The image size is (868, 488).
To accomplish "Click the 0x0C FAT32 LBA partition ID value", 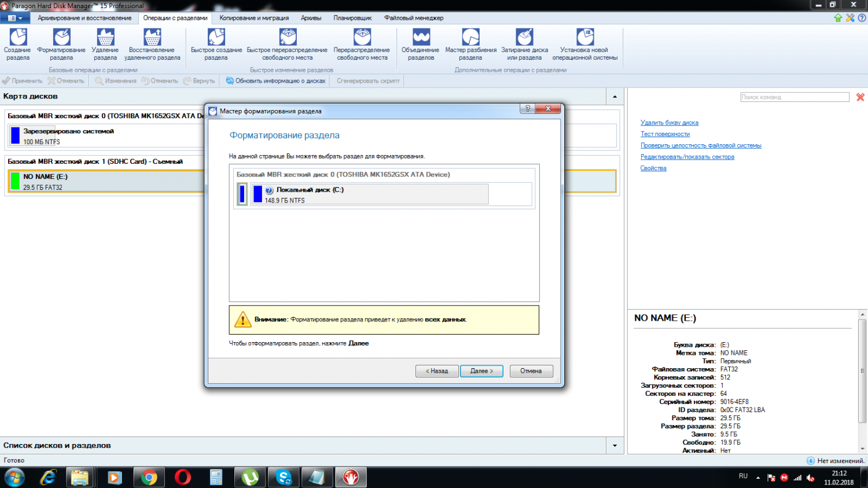I will (742, 410).
